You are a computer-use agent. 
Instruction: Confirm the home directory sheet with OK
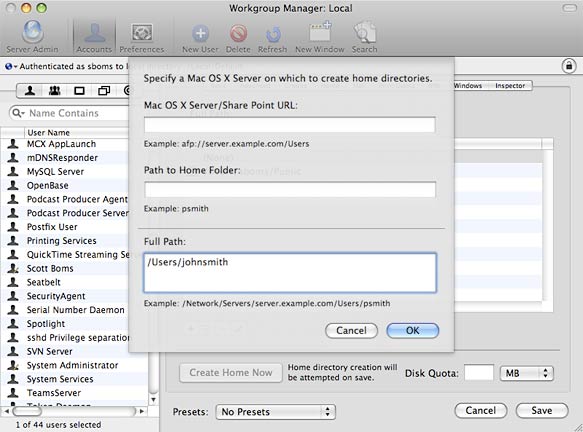pos(413,331)
